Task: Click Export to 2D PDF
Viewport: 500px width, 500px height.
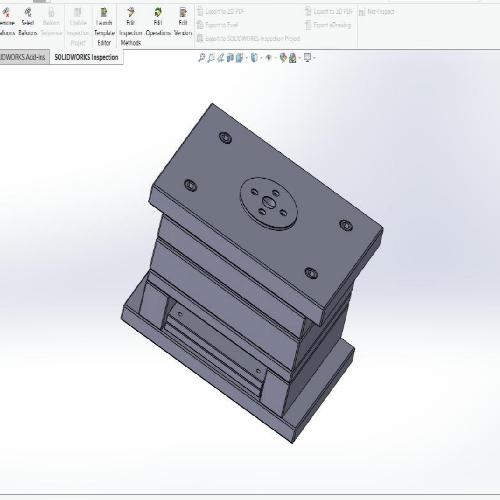Action: (x=221, y=12)
